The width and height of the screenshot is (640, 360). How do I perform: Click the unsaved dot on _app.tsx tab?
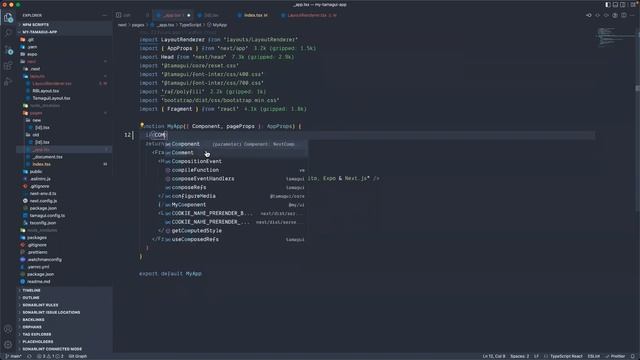pyautogui.click(x=189, y=16)
